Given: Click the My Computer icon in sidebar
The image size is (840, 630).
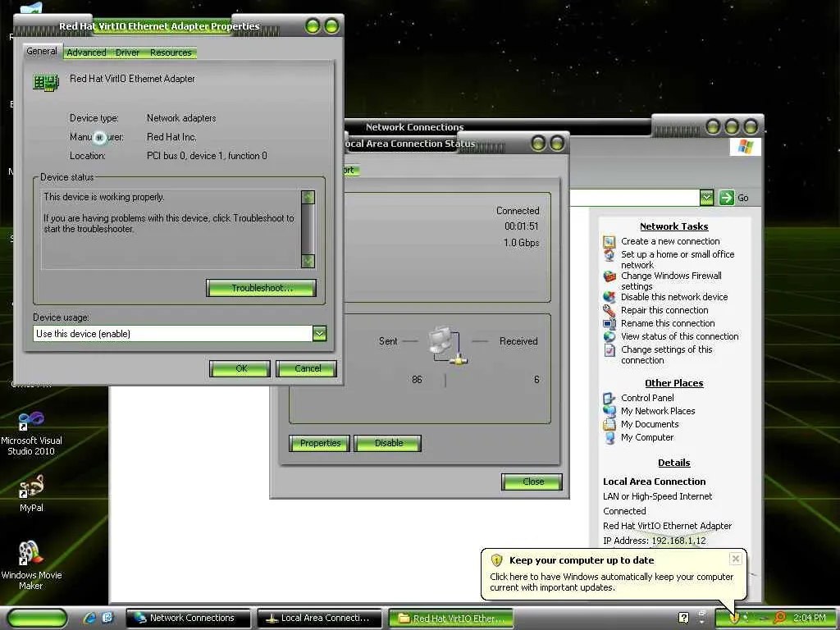Looking at the screenshot, I should 609,438.
